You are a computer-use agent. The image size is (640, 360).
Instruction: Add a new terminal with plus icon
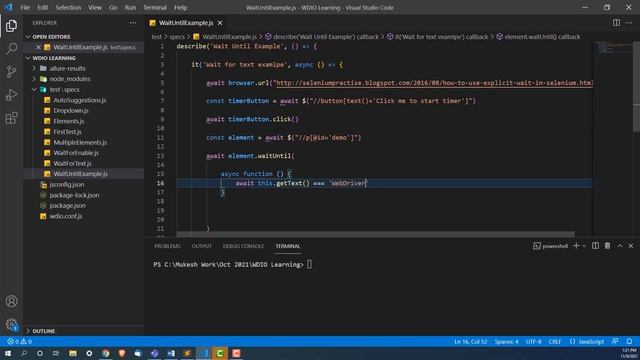click(x=576, y=246)
